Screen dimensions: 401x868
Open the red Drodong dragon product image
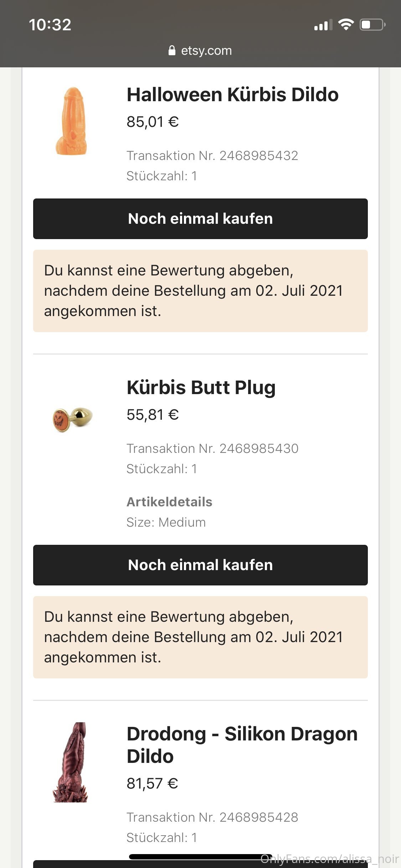point(71,762)
